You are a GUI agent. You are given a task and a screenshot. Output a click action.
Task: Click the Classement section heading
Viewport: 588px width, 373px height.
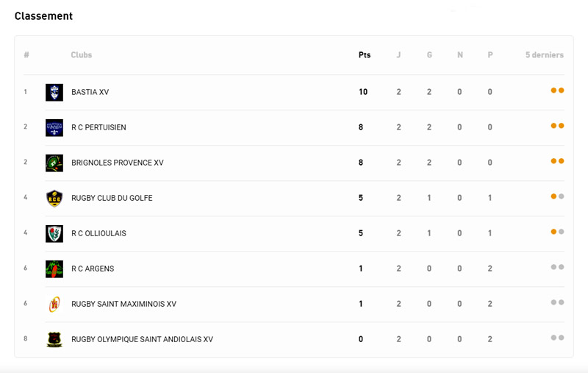43,16
